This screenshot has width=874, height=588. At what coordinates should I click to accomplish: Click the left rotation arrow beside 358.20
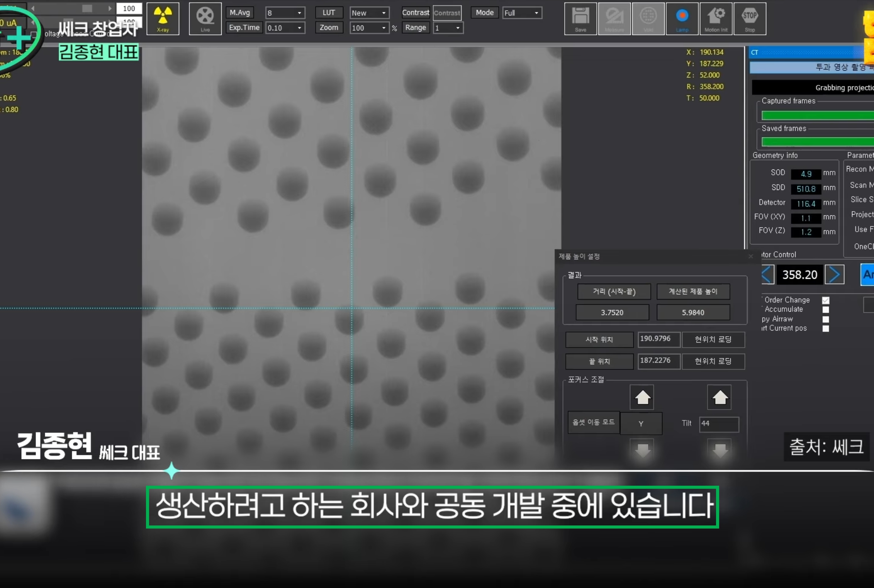[767, 275]
